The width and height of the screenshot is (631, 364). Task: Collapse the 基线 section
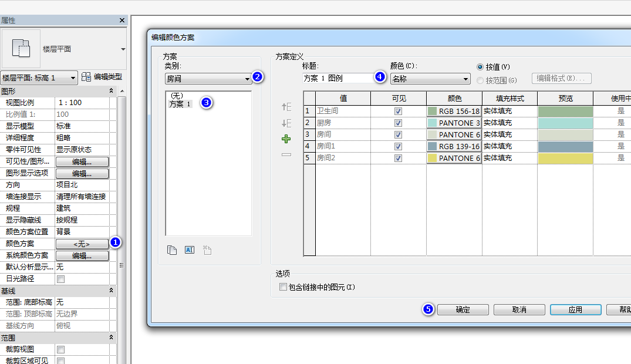[x=111, y=290]
